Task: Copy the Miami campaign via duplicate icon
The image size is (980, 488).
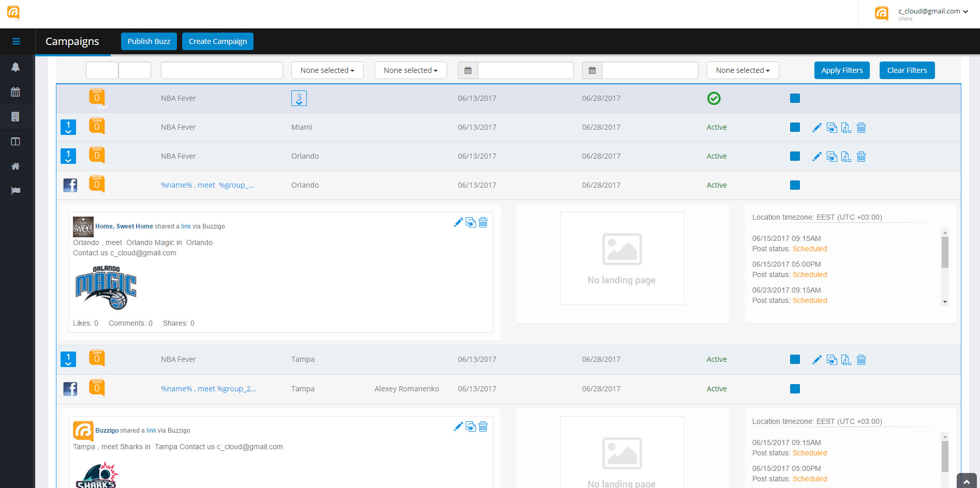Action: click(x=831, y=128)
